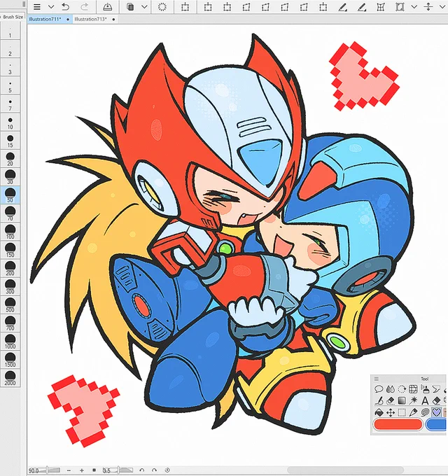Click the Brush Size panel tab
Image resolution: width=448 pixels, height=476 pixels.
pos(13,17)
